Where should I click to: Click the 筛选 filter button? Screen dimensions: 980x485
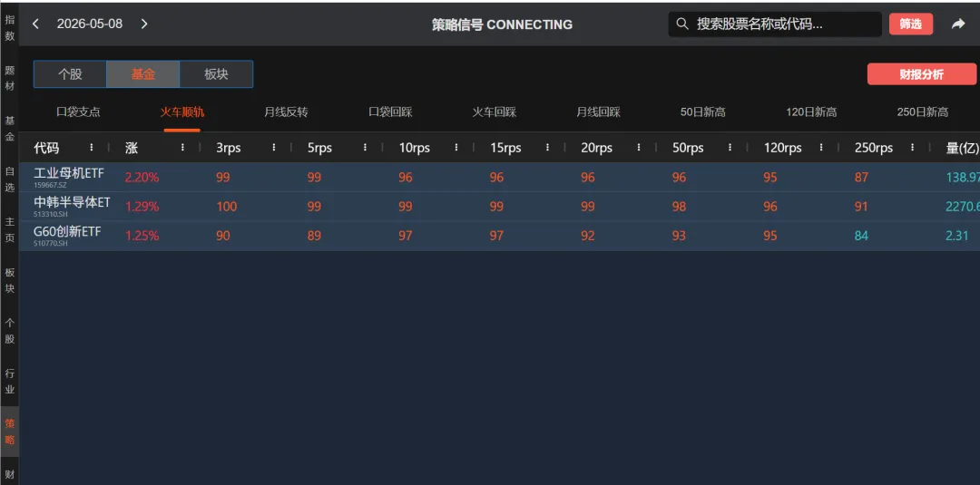[x=911, y=24]
